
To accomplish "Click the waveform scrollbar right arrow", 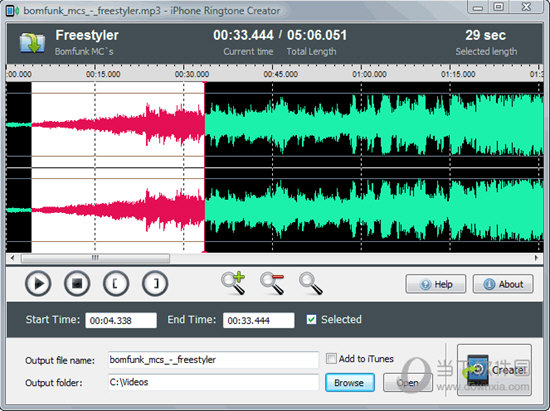I will 536,258.
